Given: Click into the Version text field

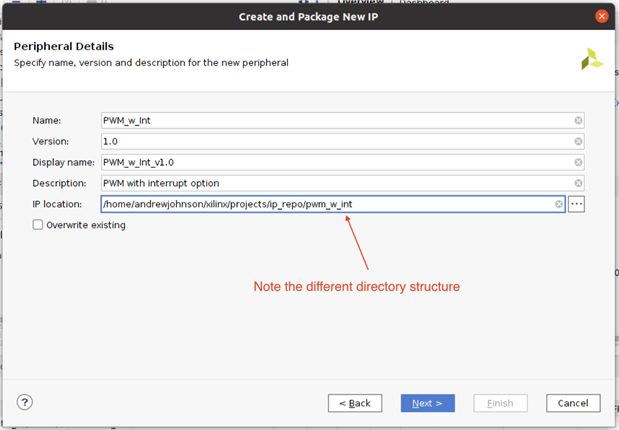Looking at the screenshot, I should tap(335, 141).
